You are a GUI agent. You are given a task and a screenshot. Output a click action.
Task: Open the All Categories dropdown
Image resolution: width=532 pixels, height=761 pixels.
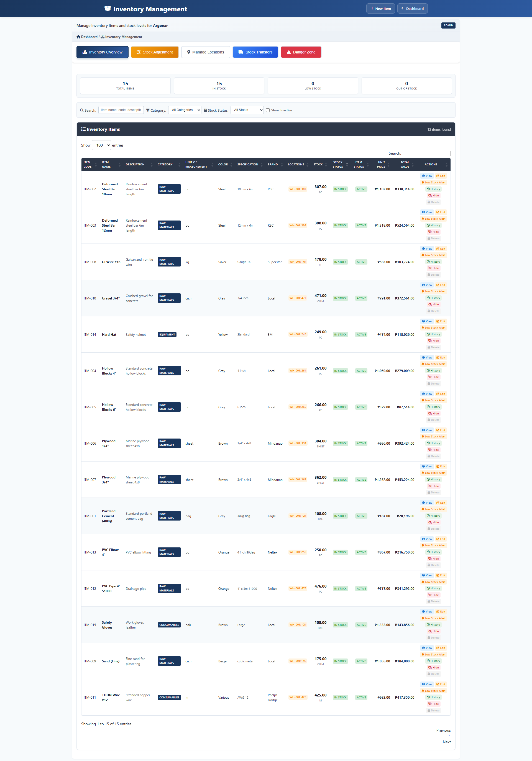(185, 110)
